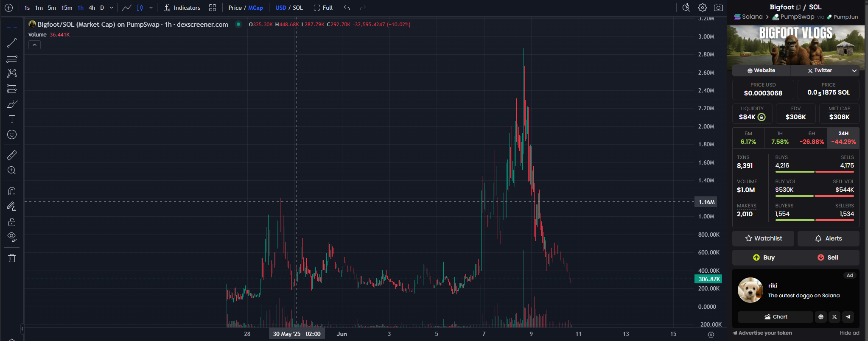This screenshot has height=341, width=868.
Task: Select the 4h timeframe
Action: [x=92, y=8]
